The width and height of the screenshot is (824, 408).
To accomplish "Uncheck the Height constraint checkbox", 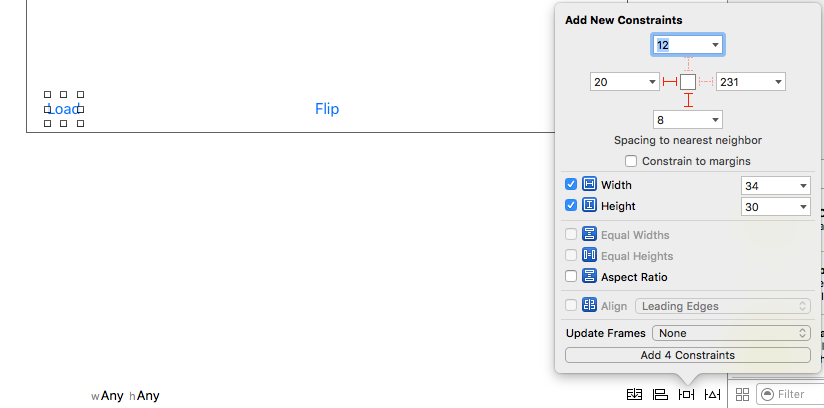I will [x=571, y=206].
